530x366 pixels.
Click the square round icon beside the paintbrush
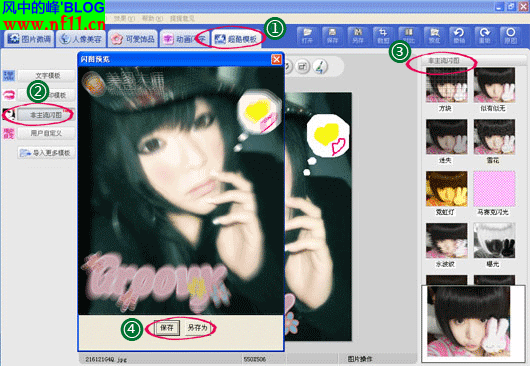pos(303,66)
